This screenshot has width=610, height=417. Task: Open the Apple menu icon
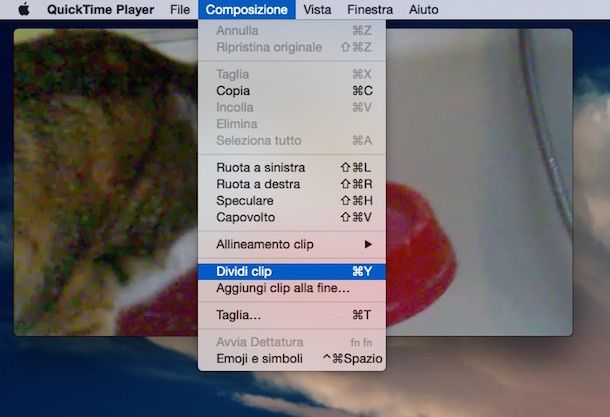tap(24, 9)
